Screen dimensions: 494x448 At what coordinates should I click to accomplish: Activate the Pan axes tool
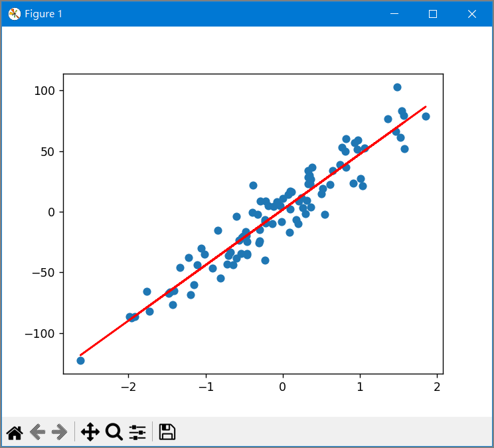click(90, 431)
